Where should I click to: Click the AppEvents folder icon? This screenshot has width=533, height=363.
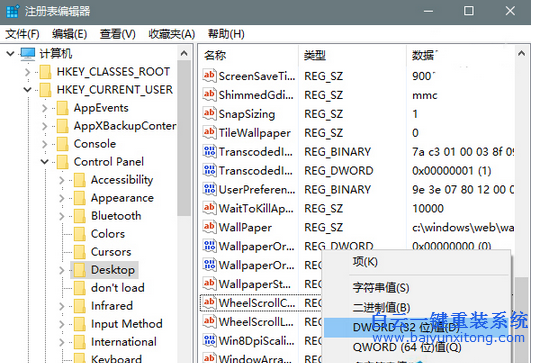[x=62, y=108]
